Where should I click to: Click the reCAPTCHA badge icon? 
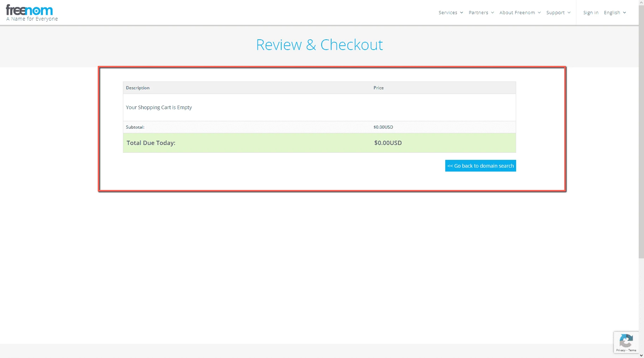(626, 341)
